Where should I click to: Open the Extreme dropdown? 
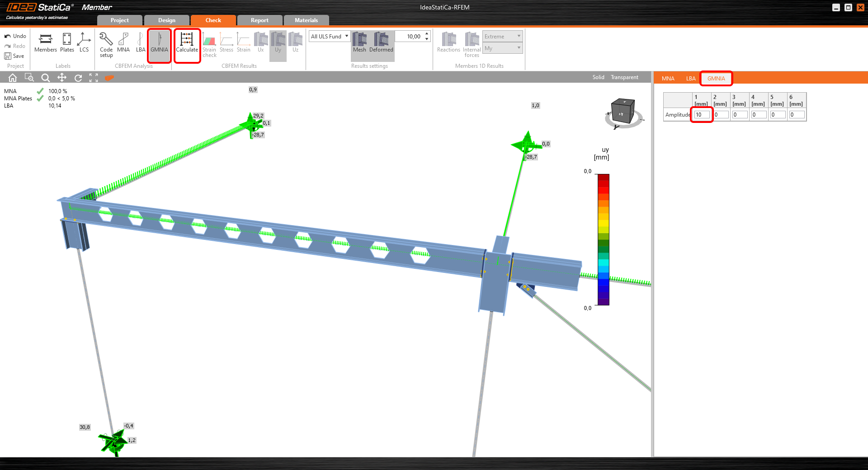503,37
